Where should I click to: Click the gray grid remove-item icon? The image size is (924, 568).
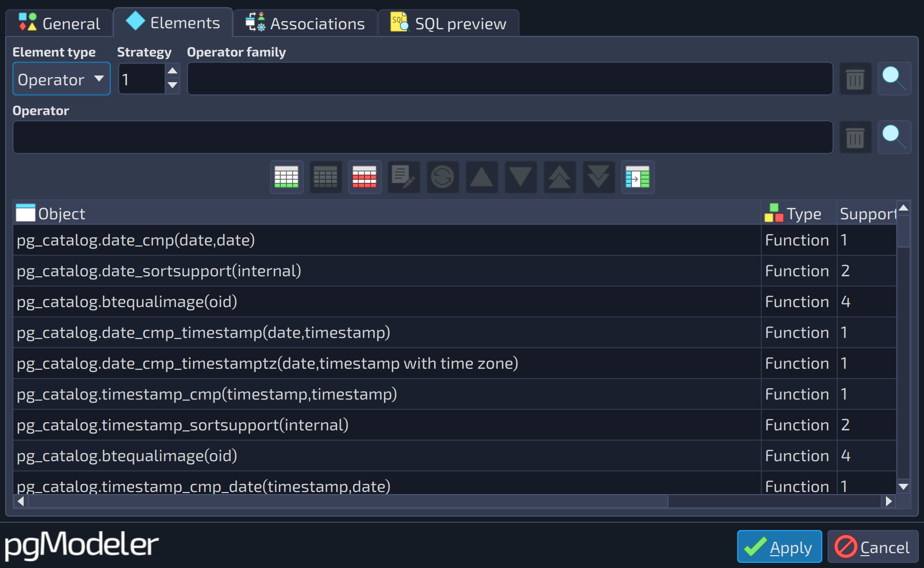tap(325, 177)
